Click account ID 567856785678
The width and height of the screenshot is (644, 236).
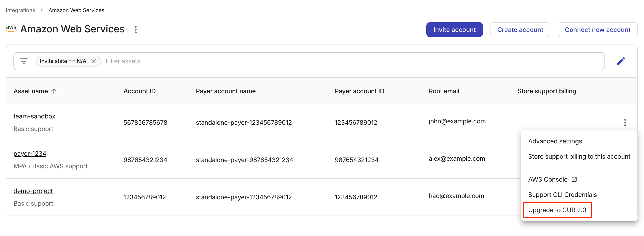click(145, 122)
